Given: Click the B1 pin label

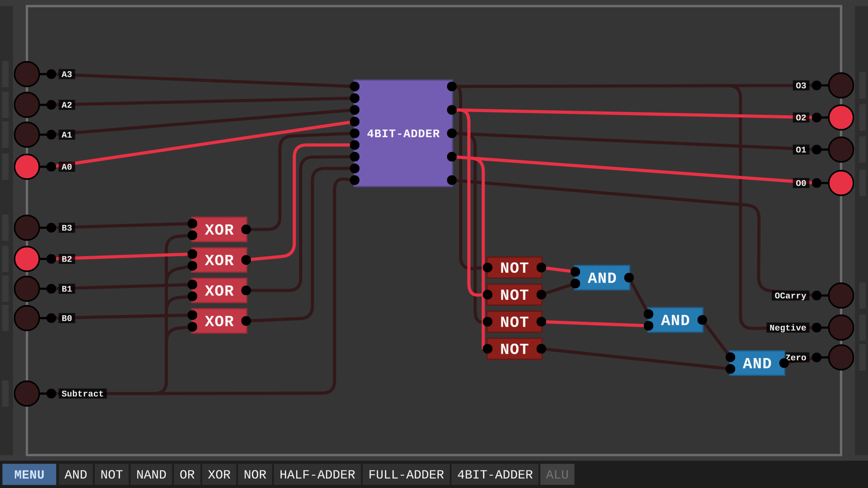Looking at the screenshot, I should (x=67, y=289).
